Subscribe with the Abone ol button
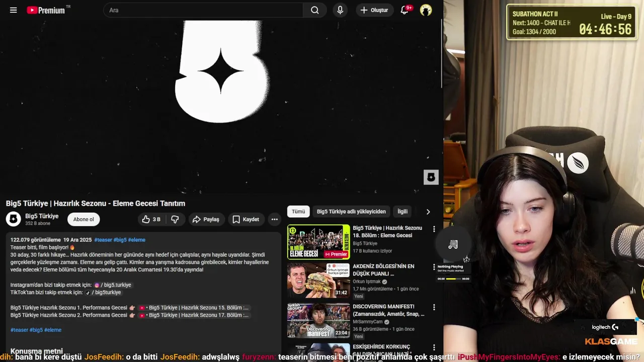The width and height of the screenshot is (644, 362). coord(84,219)
